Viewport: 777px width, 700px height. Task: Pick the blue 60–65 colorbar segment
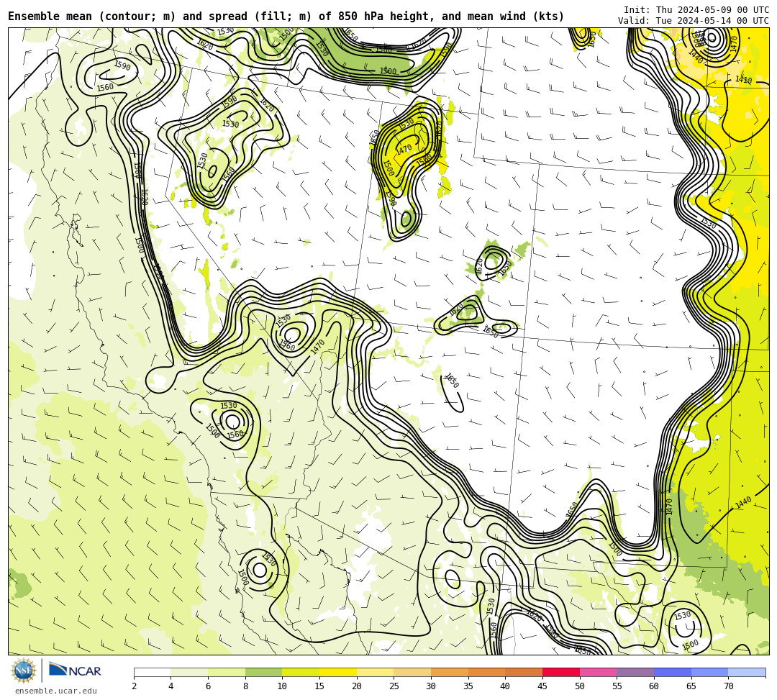click(673, 673)
